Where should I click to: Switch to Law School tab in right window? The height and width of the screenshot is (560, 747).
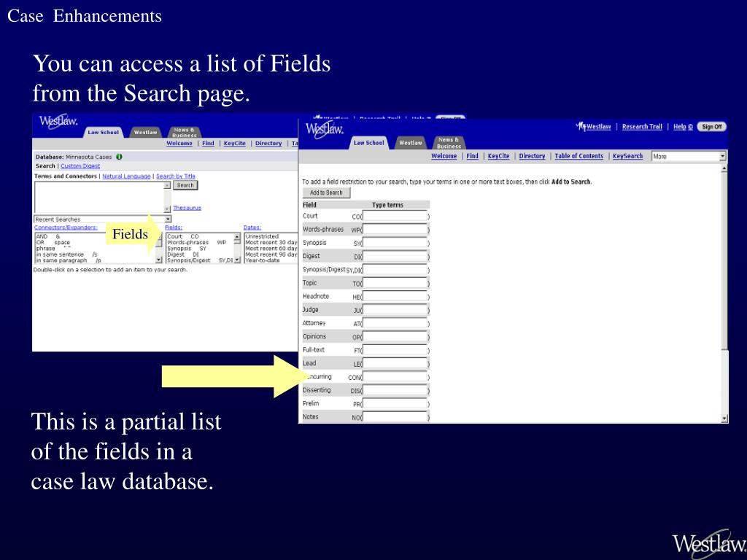(368, 142)
